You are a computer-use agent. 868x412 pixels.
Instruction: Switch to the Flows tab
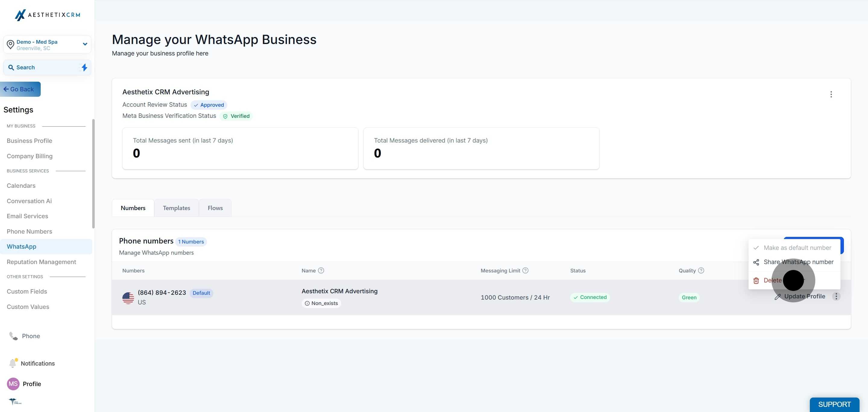[215, 208]
